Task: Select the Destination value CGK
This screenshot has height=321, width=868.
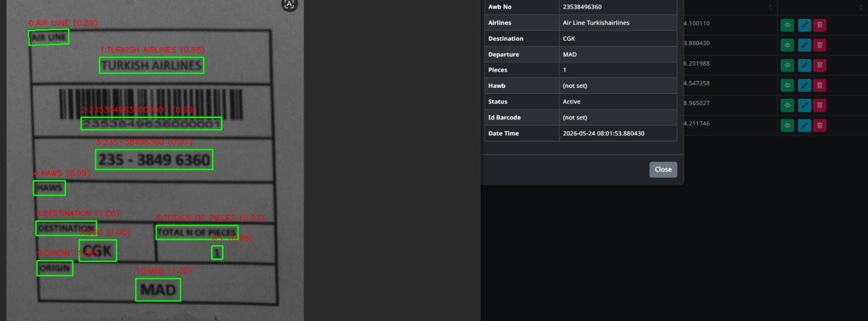Action: pyautogui.click(x=569, y=38)
